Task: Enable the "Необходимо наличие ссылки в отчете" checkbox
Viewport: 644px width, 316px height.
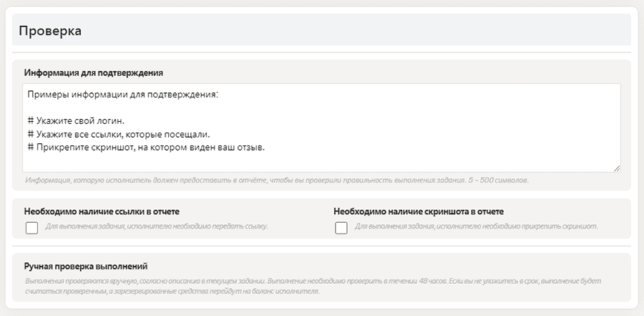Action: point(31,228)
